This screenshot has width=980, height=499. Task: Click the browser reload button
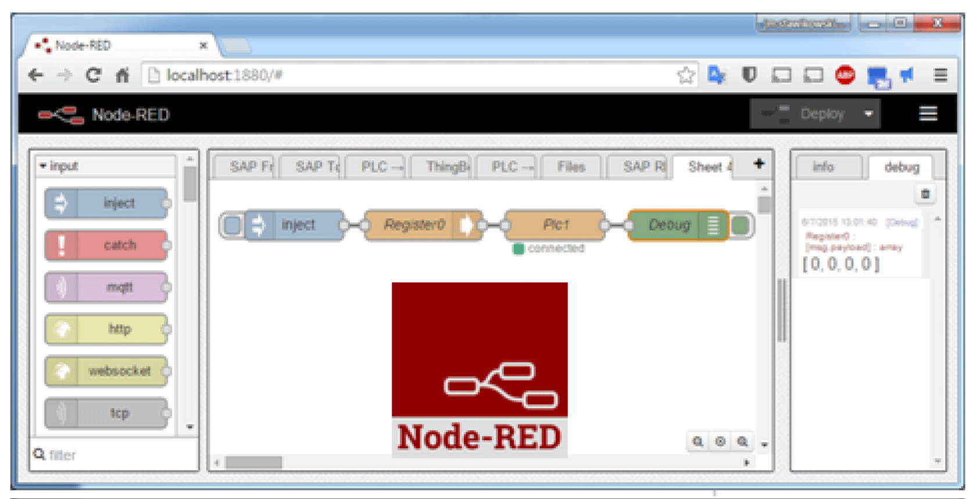click(93, 75)
